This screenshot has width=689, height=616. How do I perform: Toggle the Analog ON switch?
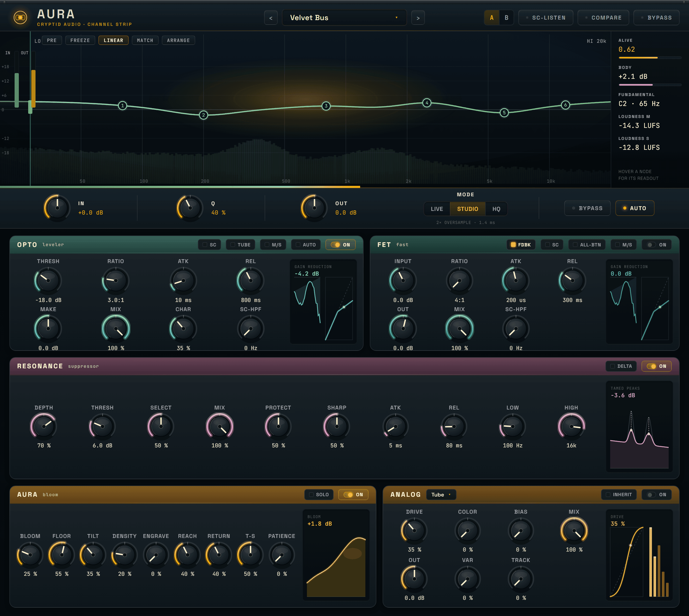[x=657, y=494]
